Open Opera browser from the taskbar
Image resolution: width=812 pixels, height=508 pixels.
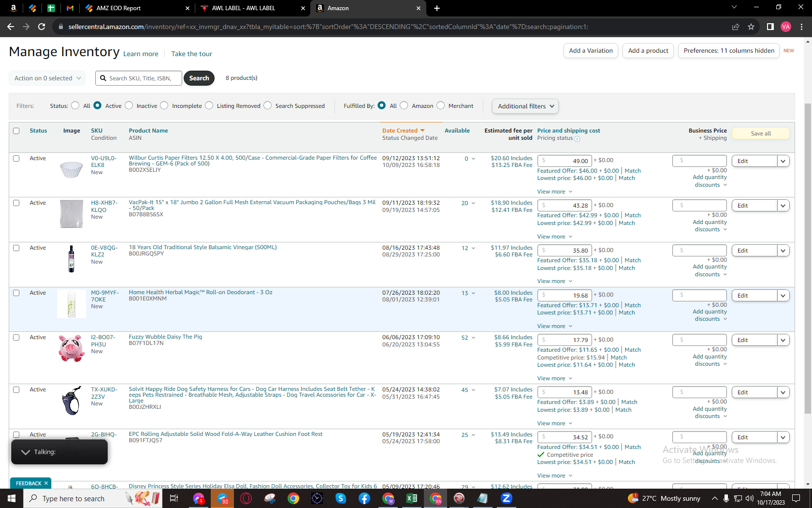click(246, 498)
